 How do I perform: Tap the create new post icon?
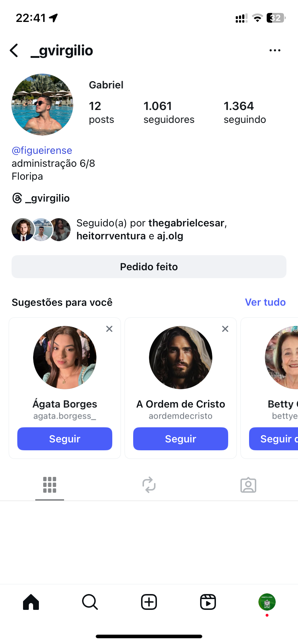149,602
